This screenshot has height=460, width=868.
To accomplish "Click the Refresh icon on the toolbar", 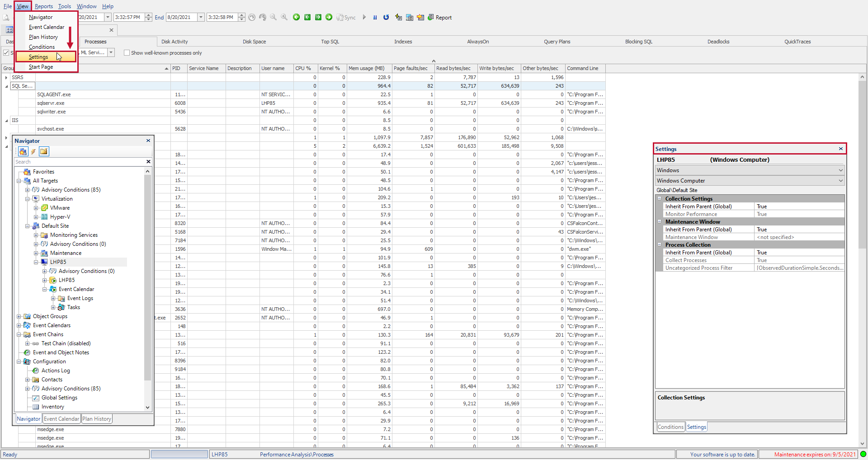I will tap(386, 17).
